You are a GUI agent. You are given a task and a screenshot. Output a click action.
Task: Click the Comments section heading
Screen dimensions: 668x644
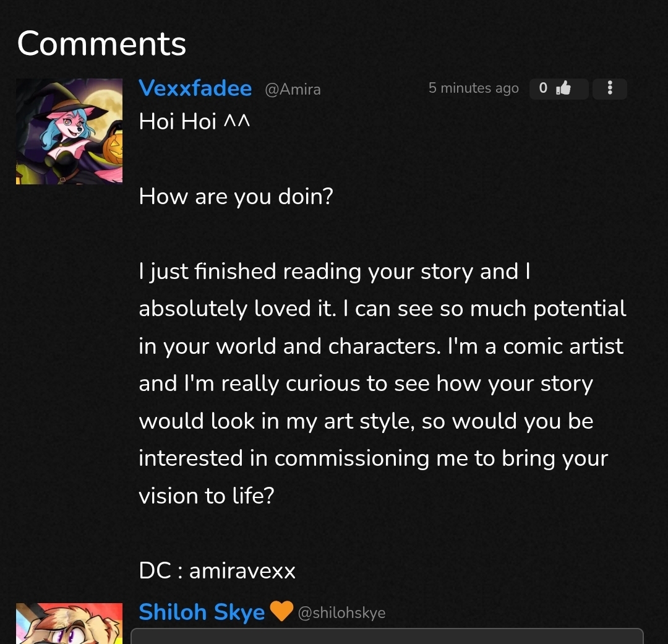(x=101, y=43)
